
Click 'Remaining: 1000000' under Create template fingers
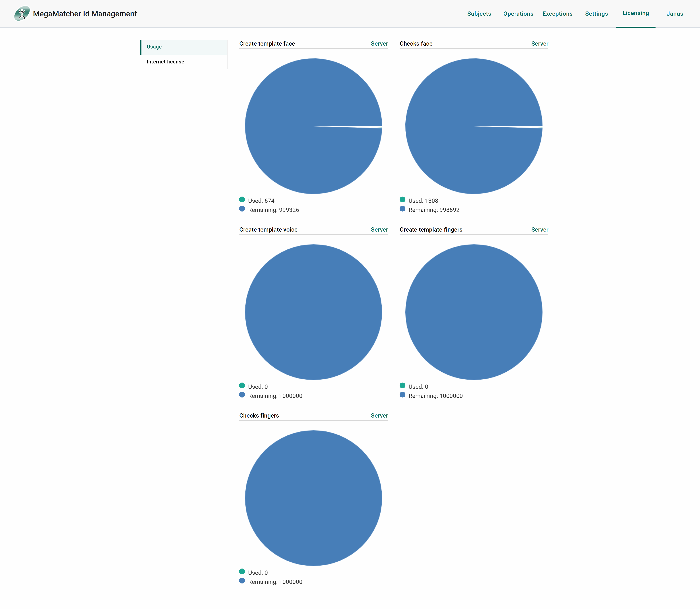coord(436,396)
